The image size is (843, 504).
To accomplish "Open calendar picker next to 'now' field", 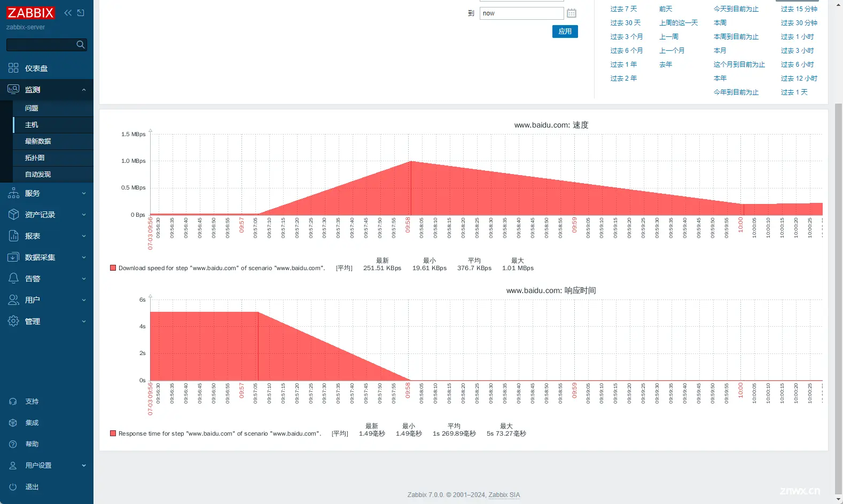I will tap(572, 13).
